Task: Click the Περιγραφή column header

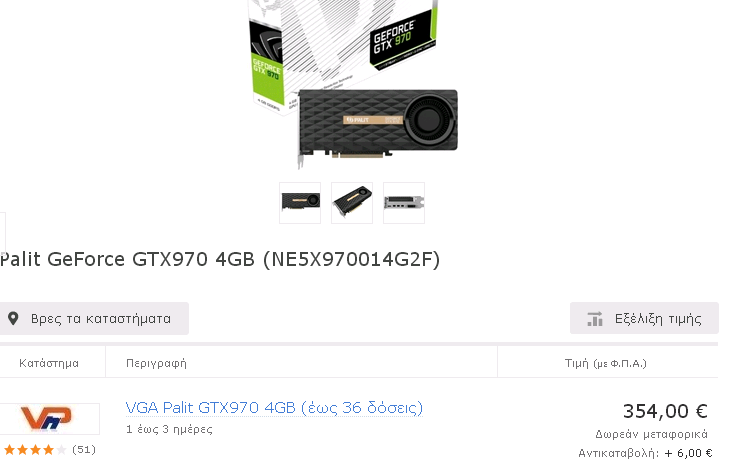Action: click(x=156, y=364)
